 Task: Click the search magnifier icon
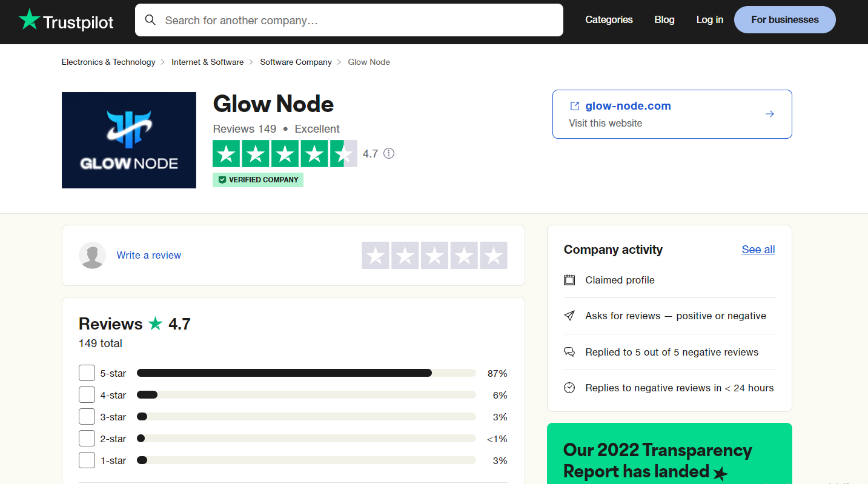pos(150,20)
